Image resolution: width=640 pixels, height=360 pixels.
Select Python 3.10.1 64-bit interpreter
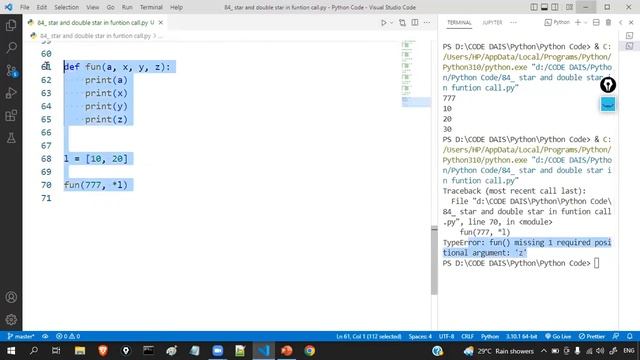coord(521,336)
